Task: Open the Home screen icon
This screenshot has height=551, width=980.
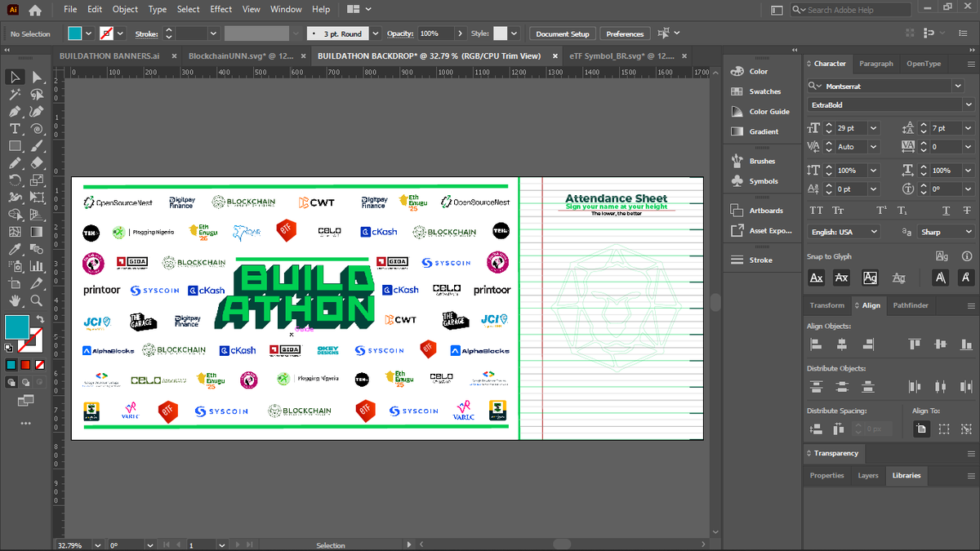Action: tap(34, 11)
